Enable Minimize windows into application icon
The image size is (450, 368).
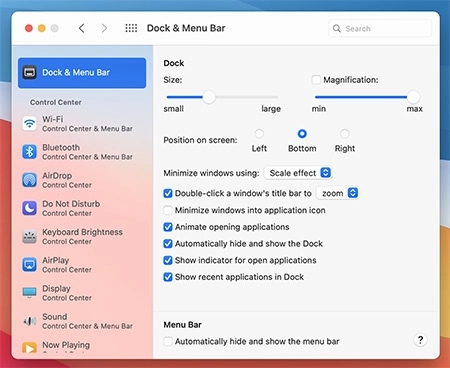168,210
